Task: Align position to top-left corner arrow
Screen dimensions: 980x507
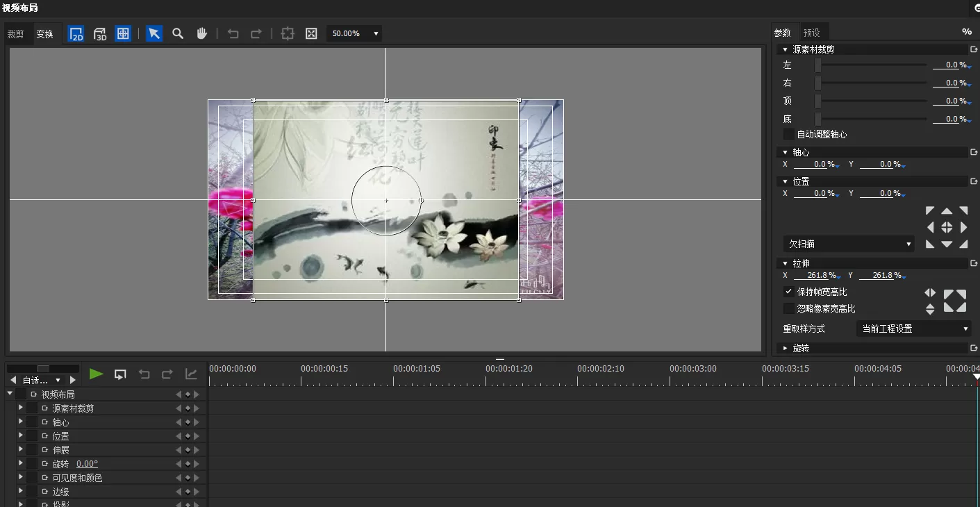Action: [930, 210]
